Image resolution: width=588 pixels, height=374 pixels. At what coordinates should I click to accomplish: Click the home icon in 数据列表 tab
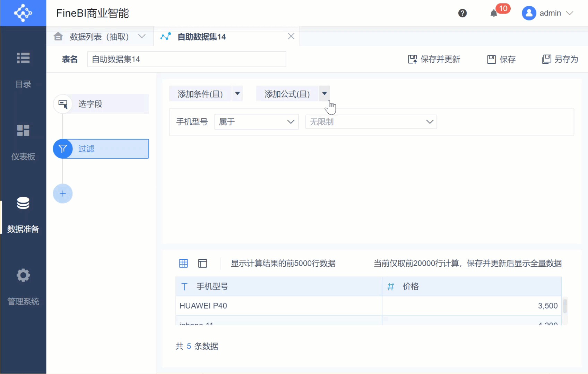click(x=58, y=36)
